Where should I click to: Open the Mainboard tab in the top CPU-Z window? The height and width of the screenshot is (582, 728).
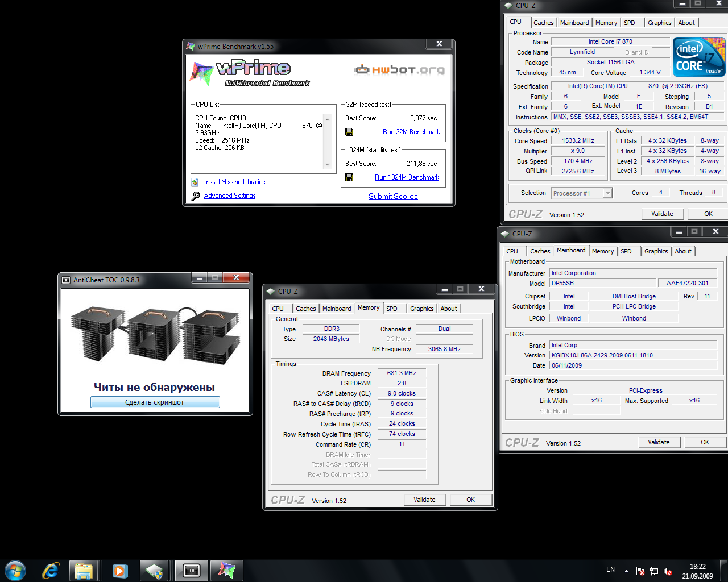click(574, 23)
